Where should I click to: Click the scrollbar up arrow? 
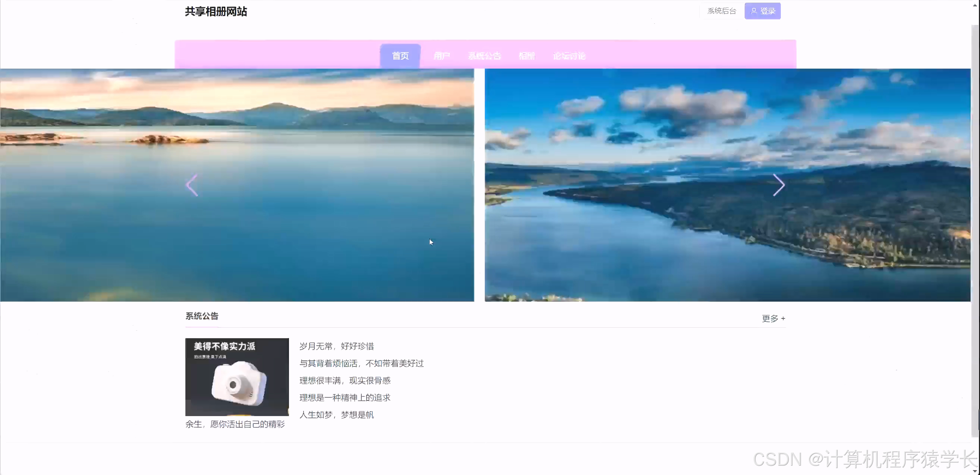click(976, 4)
